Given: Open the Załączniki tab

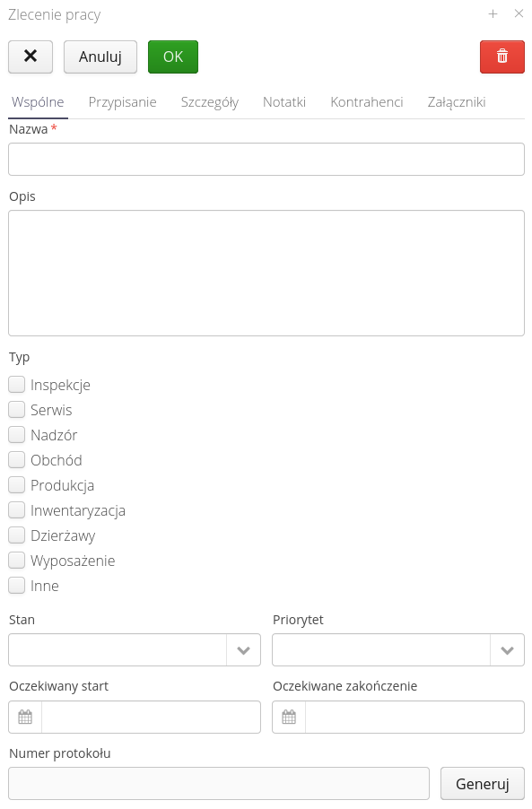Looking at the screenshot, I should [457, 102].
